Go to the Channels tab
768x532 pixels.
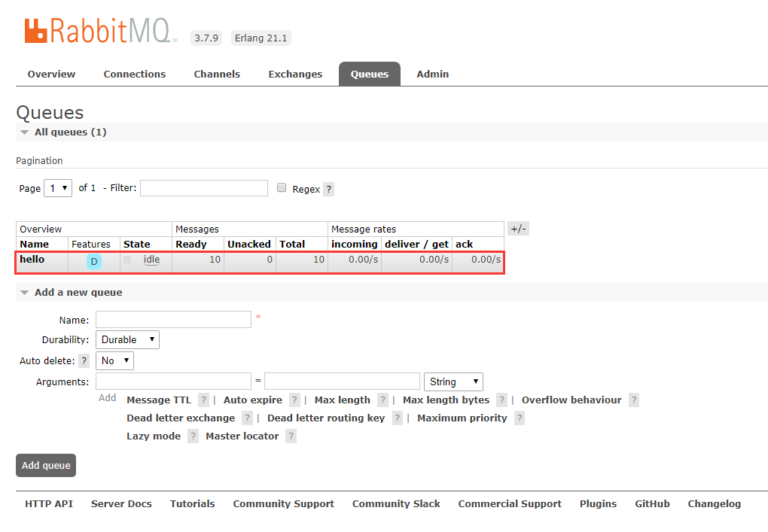click(217, 74)
